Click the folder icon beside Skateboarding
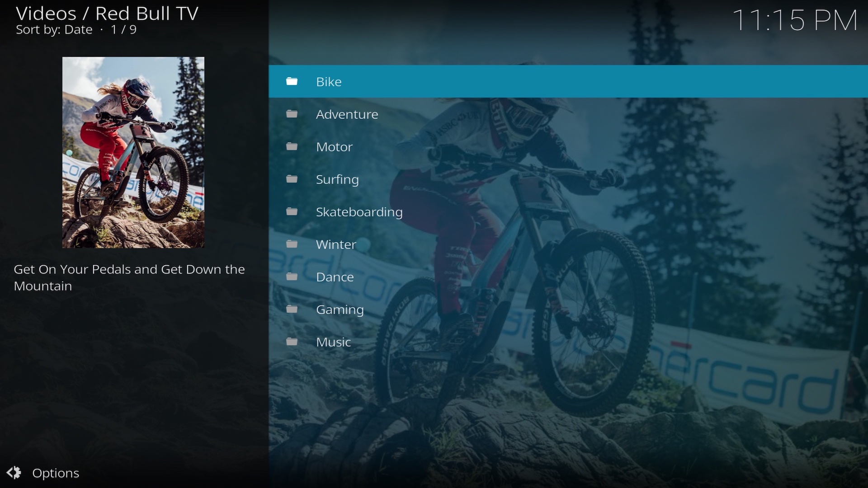The height and width of the screenshot is (488, 868). 292,212
